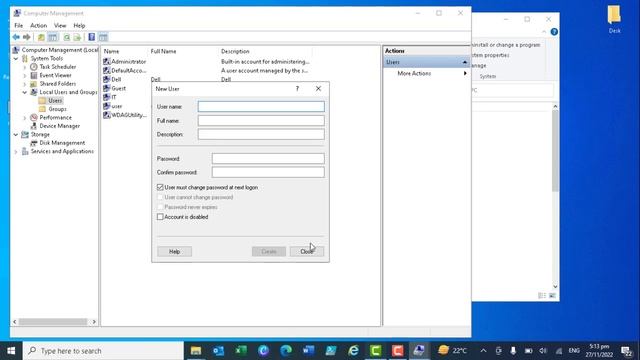Collapse the System Tools tree node
The height and width of the screenshot is (360, 640).
[16, 58]
